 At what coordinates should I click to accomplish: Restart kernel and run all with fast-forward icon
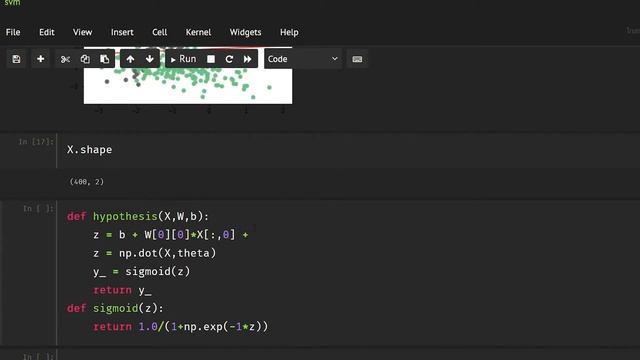tap(247, 59)
